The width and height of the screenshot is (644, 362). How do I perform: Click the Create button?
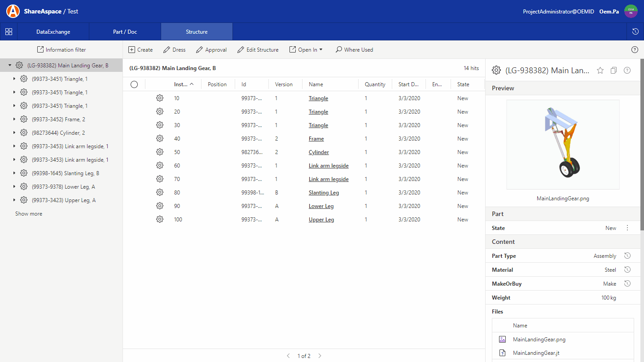pyautogui.click(x=140, y=49)
